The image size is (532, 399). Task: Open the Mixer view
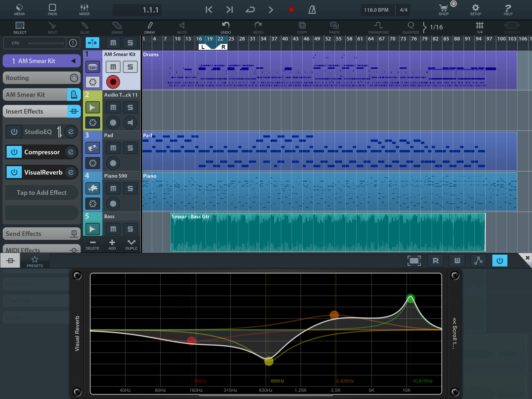[84, 10]
